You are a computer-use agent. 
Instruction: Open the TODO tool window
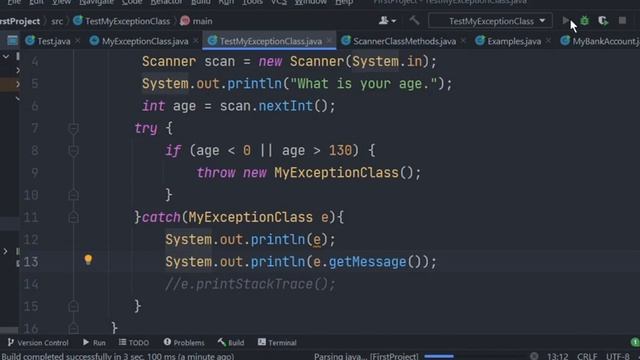134,342
